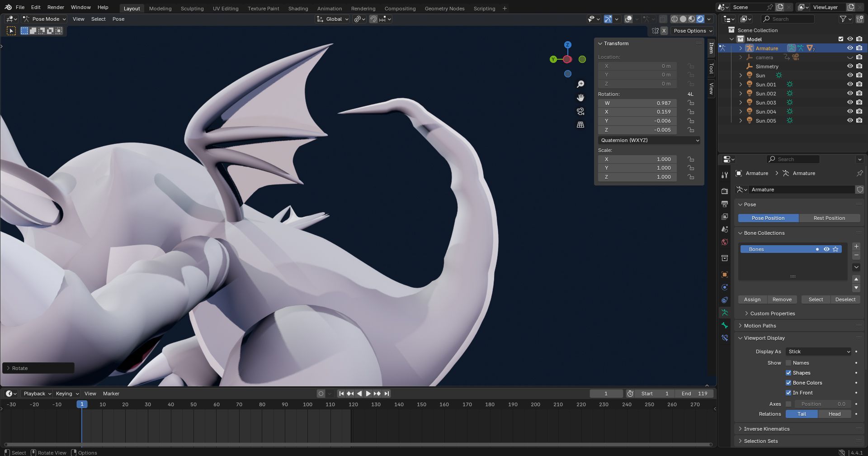Open the Object properties tab icon
The height and width of the screenshot is (456, 868).
(x=725, y=275)
